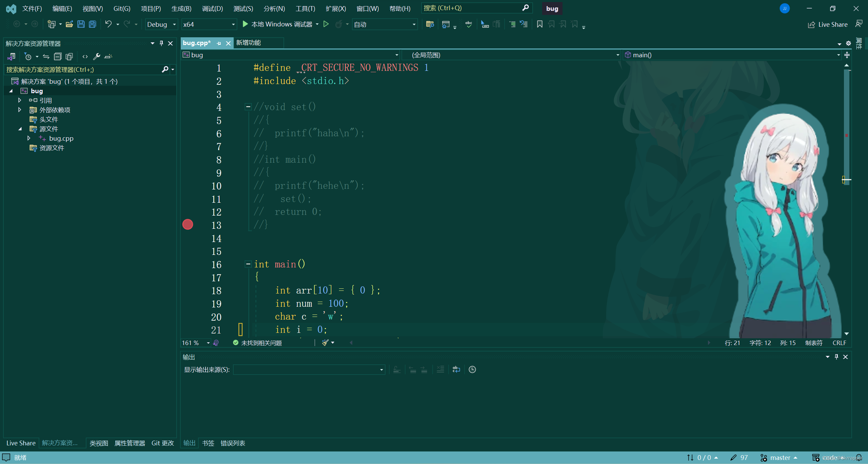The width and height of the screenshot is (868, 464).
Task: Pin the bug.cpp tab
Action: [x=219, y=43]
